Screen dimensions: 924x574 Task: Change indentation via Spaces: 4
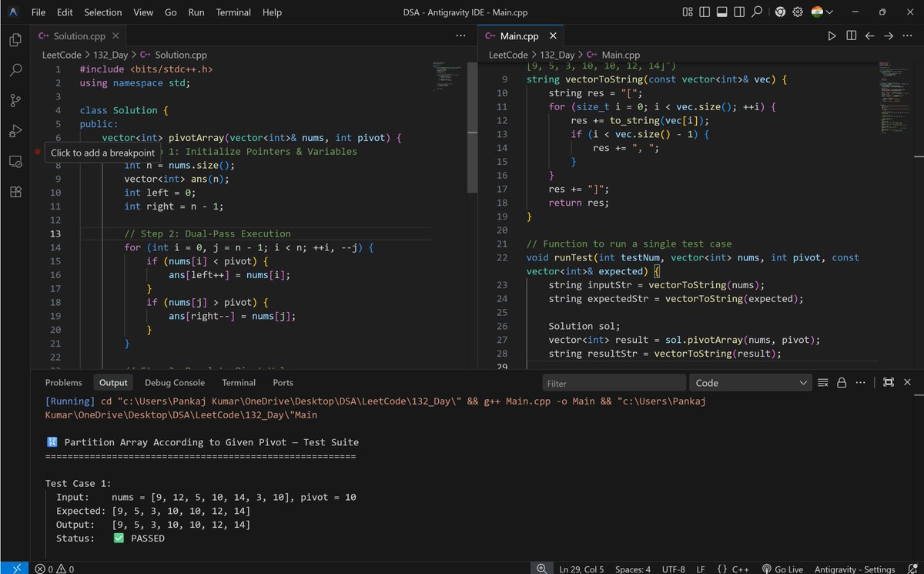click(633, 569)
